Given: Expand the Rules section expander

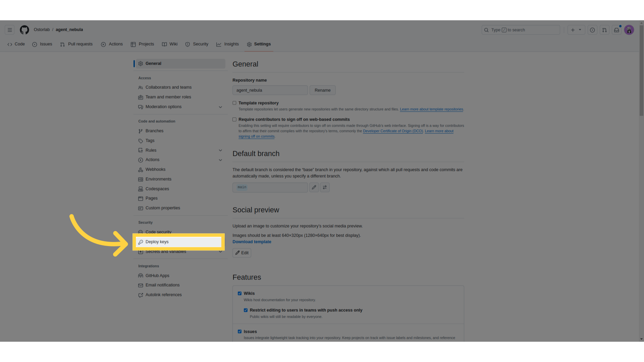Looking at the screenshot, I should pyautogui.click(x=220, y=150).
